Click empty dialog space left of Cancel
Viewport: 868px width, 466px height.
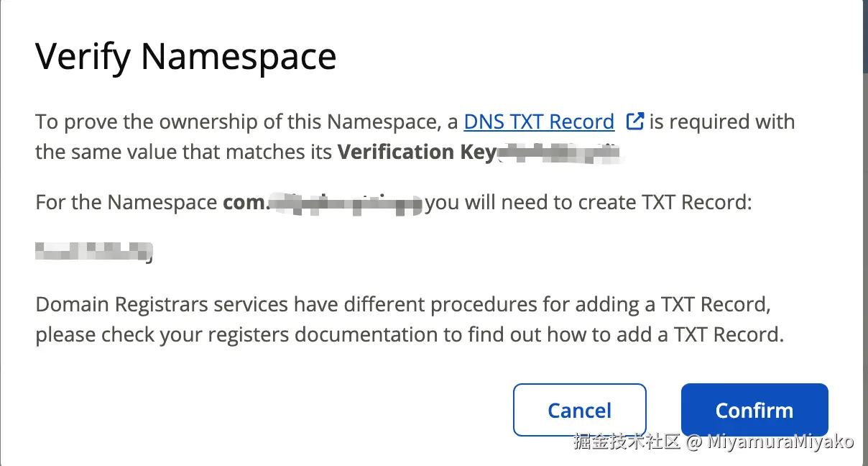click(x=287, y=410)
